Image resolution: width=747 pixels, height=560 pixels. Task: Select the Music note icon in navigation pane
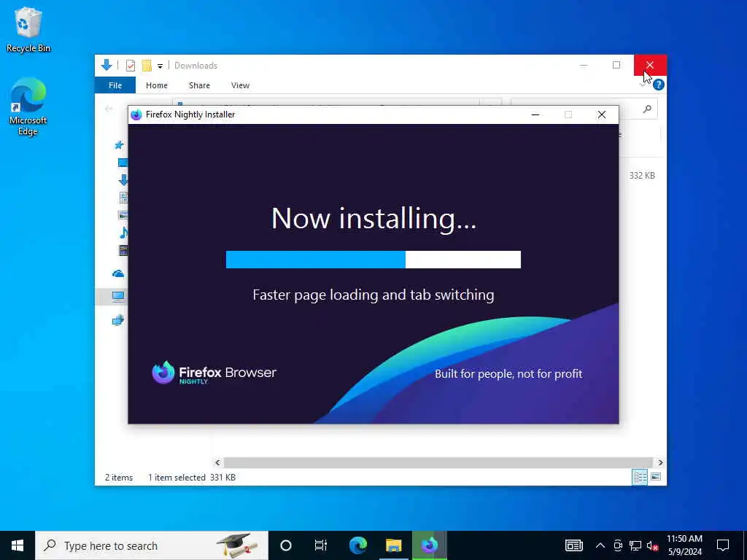coord(123,233)
